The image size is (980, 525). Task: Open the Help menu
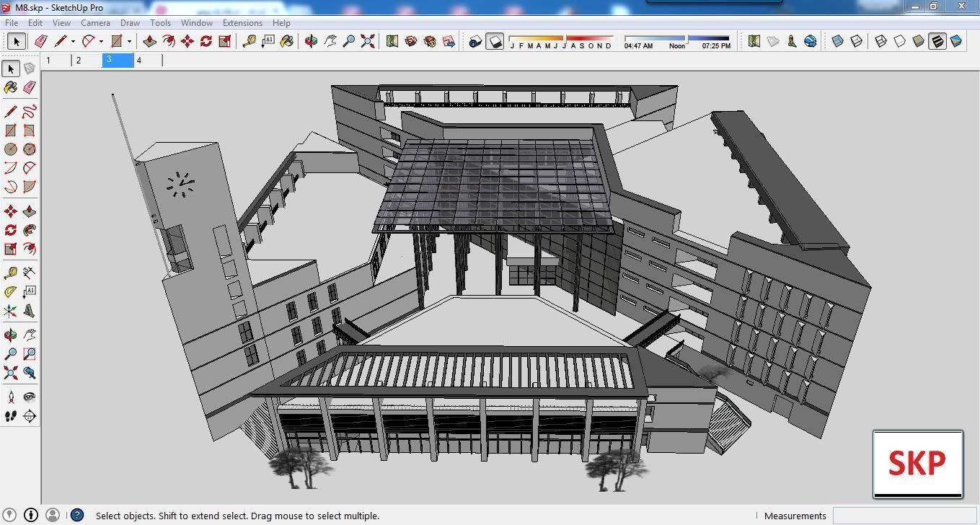click(x=281, y=22)
